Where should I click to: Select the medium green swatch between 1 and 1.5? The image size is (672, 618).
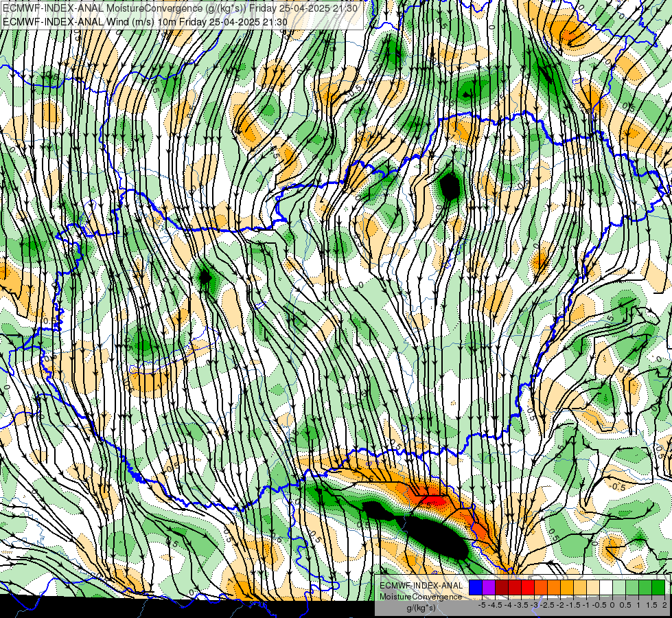point(645,588)
